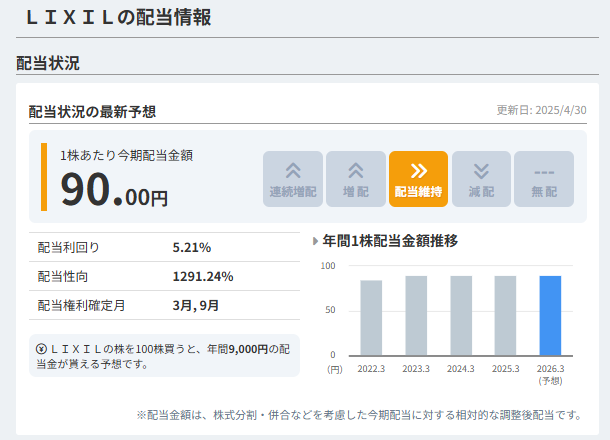Click the (円) unit label
This screenshot has height=440, width=610.
335,369
